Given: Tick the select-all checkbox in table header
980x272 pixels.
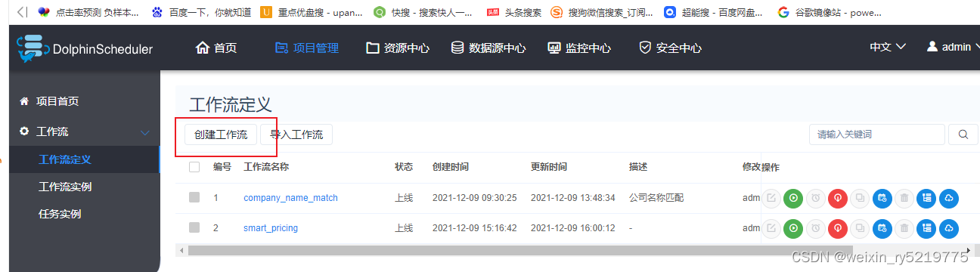Looking at the screenshot, I should (194, 167).
